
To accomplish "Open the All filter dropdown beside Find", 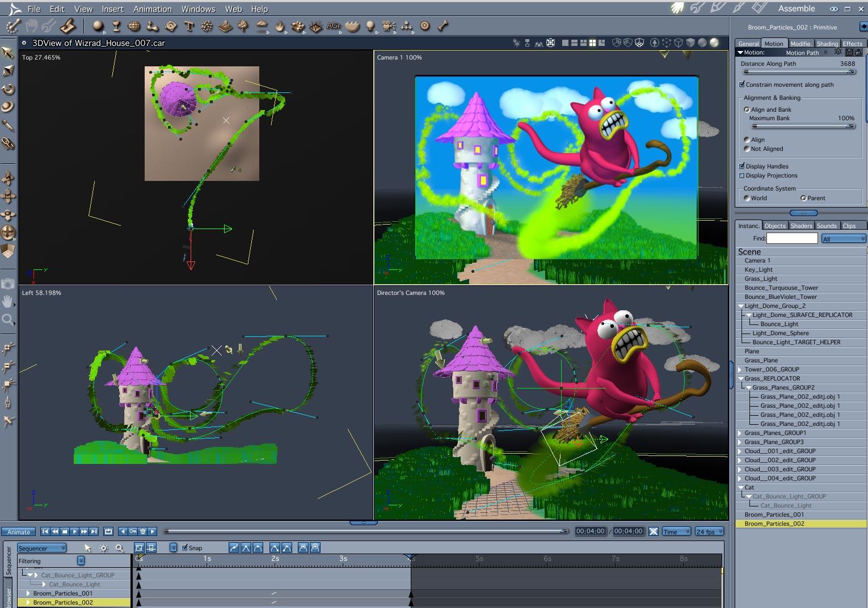I will [844, 239].
